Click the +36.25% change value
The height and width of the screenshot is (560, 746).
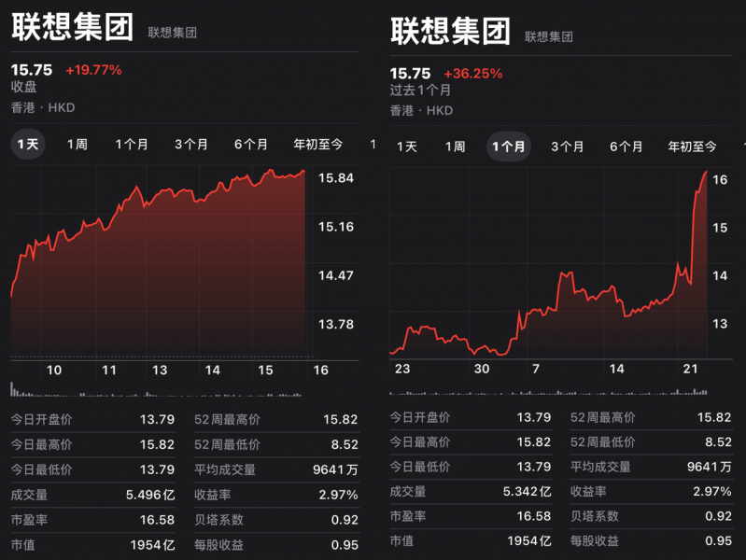click(473, 74)
